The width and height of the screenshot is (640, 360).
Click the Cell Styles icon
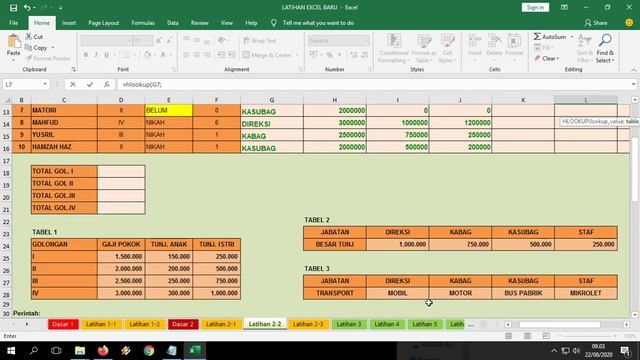(448, 41)
